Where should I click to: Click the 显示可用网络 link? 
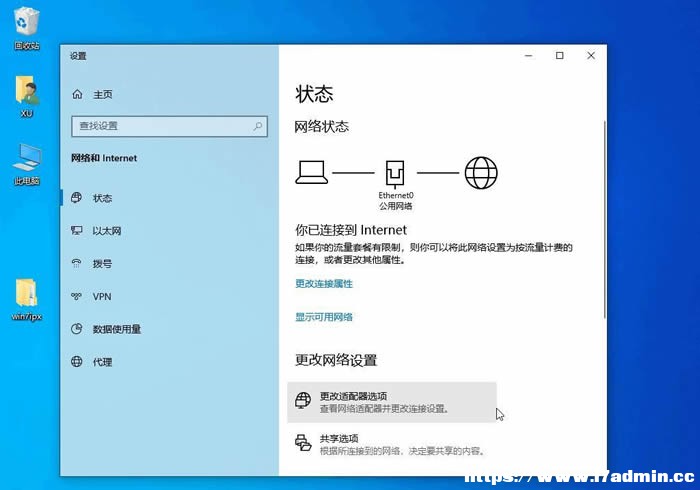[324, 317]
